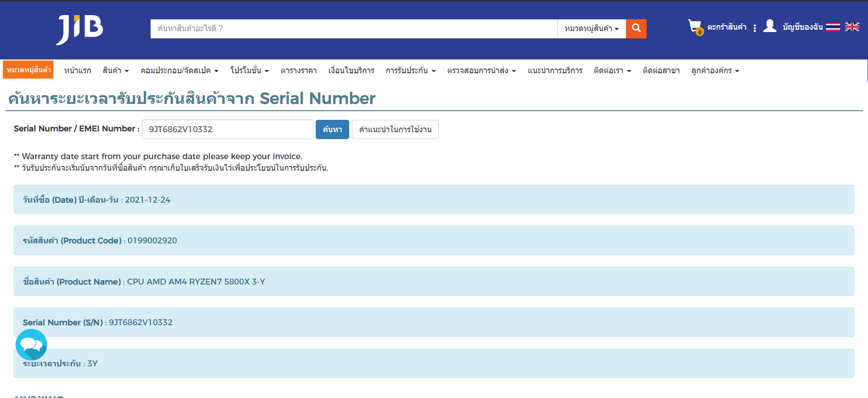Expand the คอมประกอบ/จัดสเปค menu
Screen dimensions: 868x398
point(179,70)
